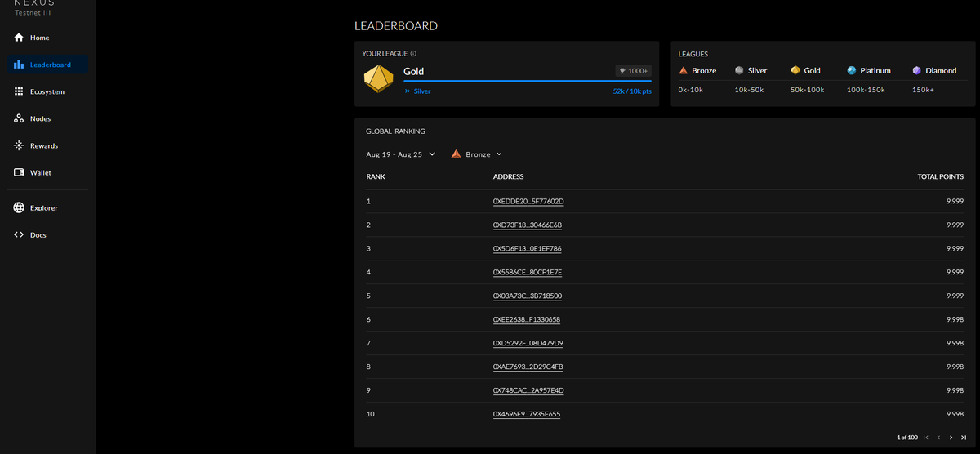Open address 0X4696E9...7935E655
This screenshot has width=980, height=454.
[527, 414]
